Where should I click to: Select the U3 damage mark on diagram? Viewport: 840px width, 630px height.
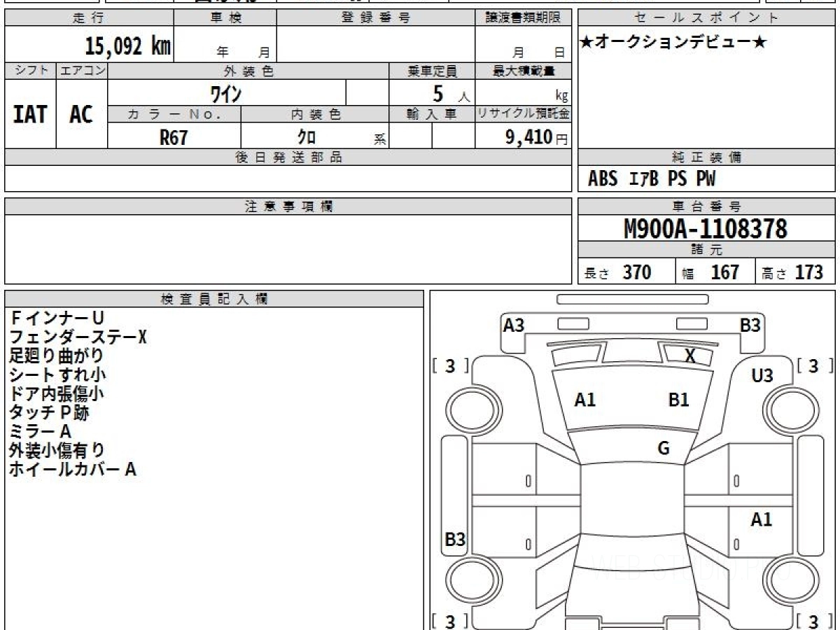click(762, 376)
